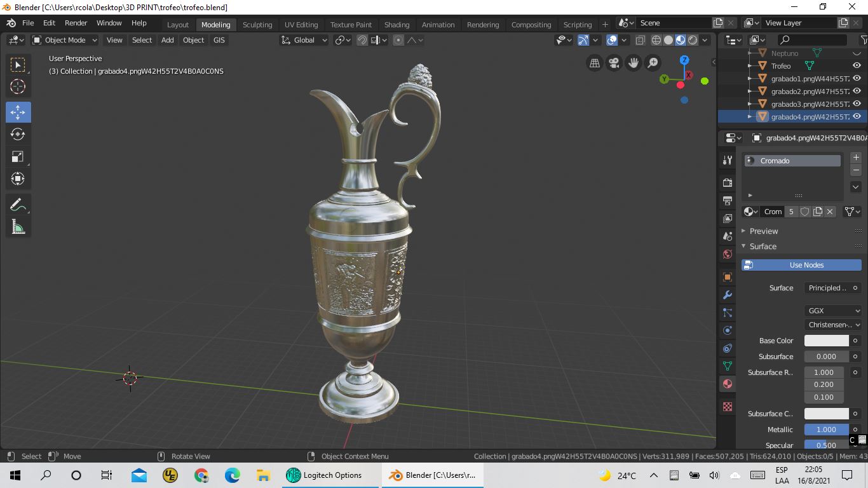Pick the Rotate tool

(18, 134)
